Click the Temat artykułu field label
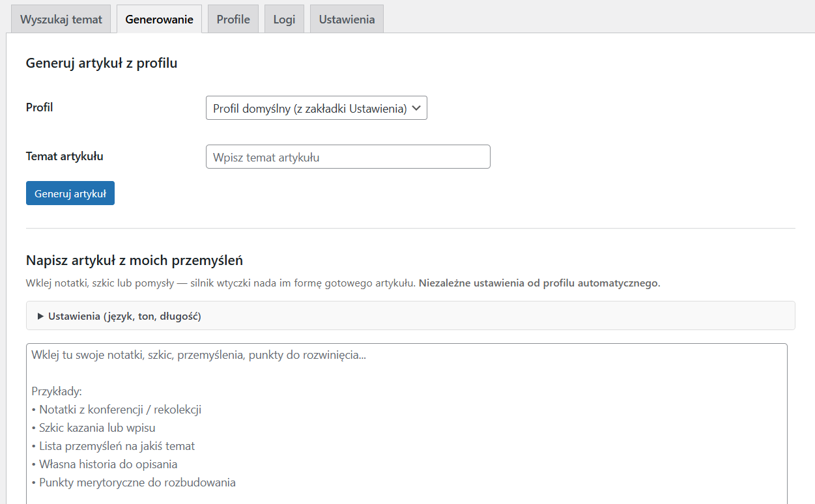815x504 pixels. tap(64, 156)
